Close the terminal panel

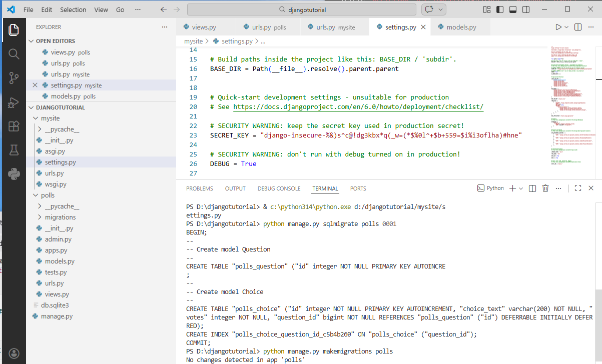591,188
